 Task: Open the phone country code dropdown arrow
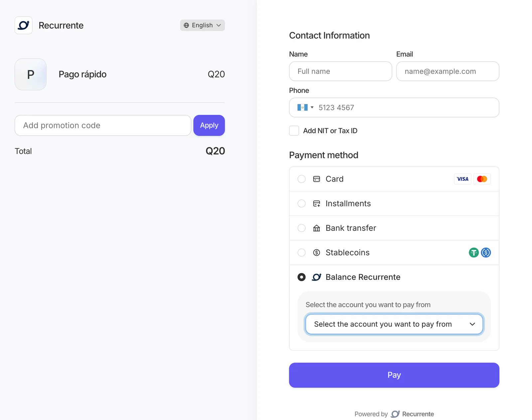[x=312, y=107]
